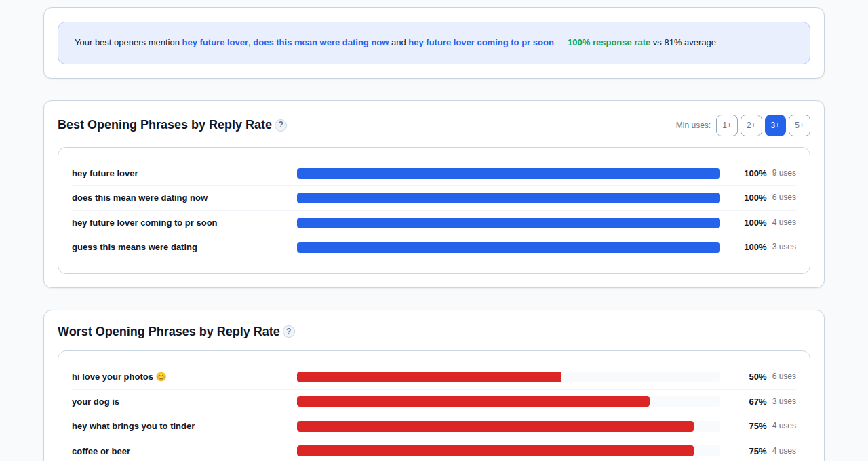Viewport: 868px width, 461px height.
Task: Select the "5+" minimum uses filter
Action: pos(800,125)
